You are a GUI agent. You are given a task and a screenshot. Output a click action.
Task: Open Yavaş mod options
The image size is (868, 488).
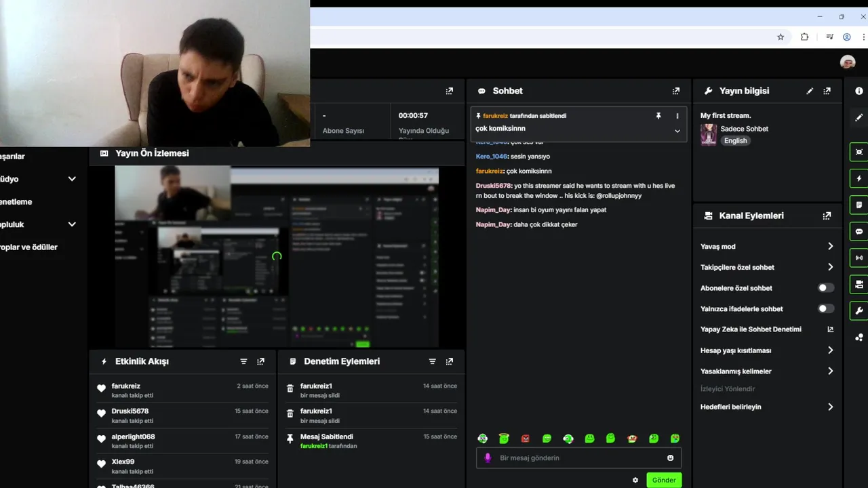click(767, 247)
